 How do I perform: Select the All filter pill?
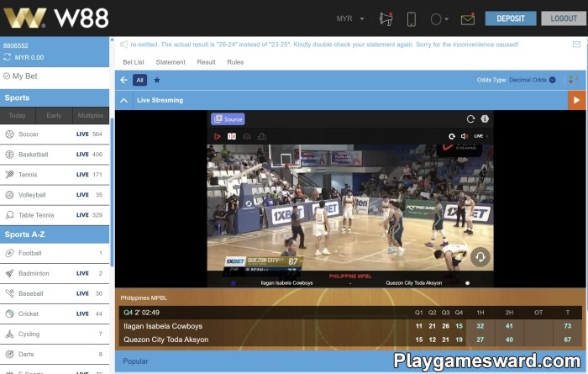[140, 80]
